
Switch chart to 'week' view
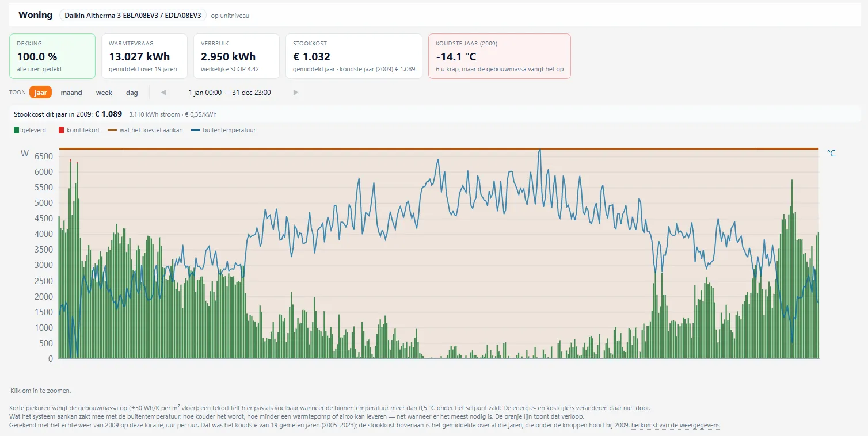click(104, 93)
